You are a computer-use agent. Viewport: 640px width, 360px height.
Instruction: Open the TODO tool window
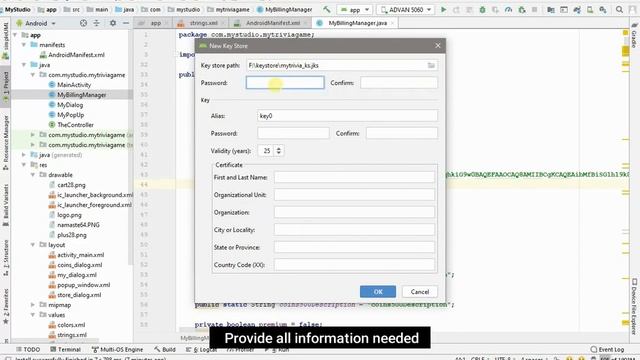point(28,349)
